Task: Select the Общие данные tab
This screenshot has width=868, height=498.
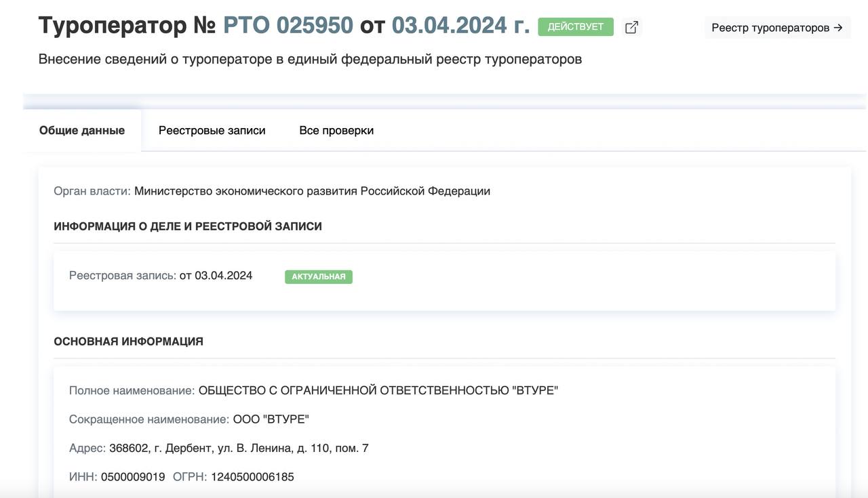Action: click(x=82, y=130)
